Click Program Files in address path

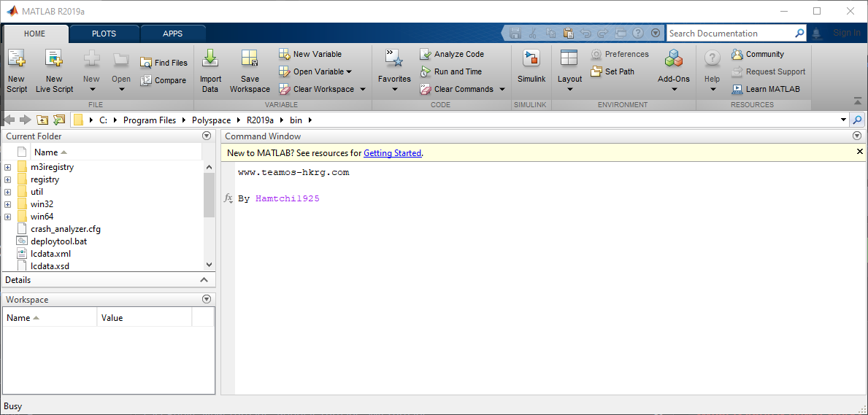click(150, 120)
